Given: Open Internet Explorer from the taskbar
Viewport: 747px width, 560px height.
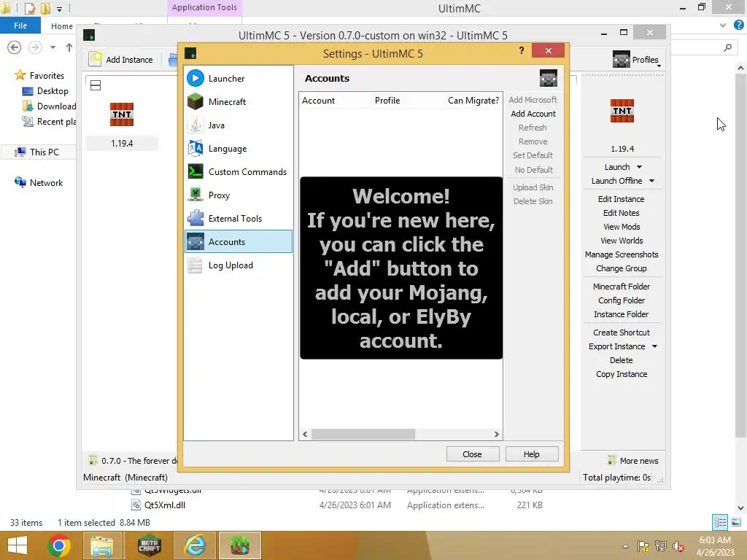Looking at the screenshot, I should click(x=196, y=545).
